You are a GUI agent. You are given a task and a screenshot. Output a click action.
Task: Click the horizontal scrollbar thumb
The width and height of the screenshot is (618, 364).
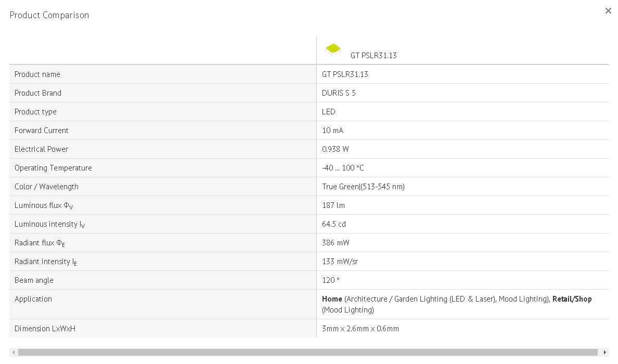click(308, 352)
